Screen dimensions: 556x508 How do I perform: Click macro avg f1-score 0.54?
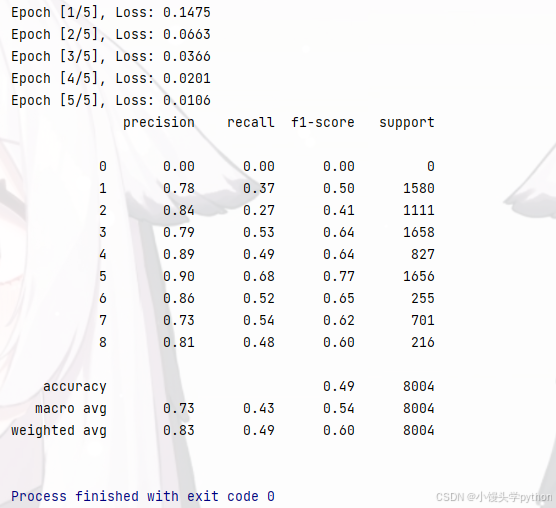[x=339, y=408]
